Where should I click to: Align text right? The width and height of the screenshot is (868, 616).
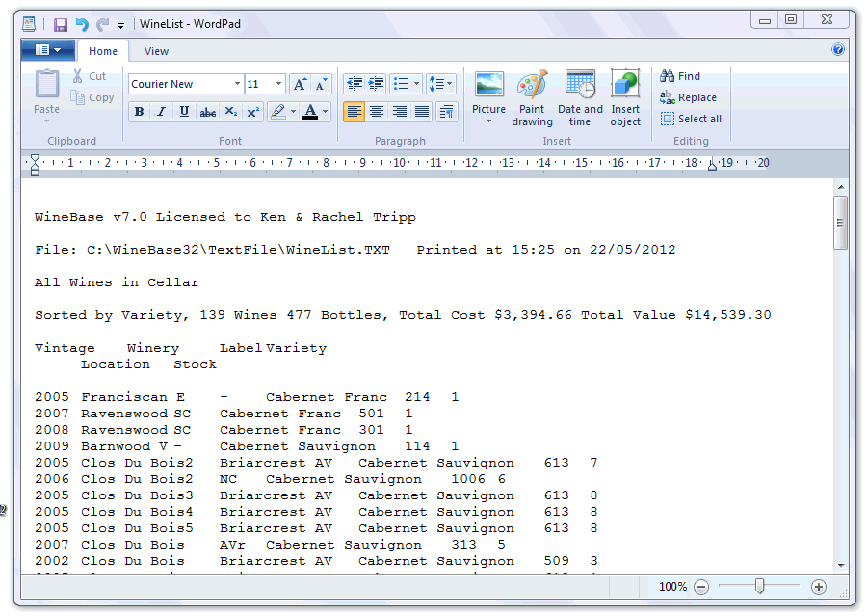399,112
